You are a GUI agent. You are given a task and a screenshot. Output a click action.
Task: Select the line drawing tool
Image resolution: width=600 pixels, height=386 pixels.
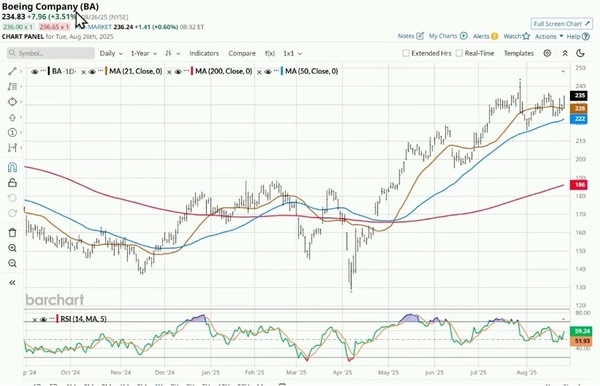tap(12, 71)
